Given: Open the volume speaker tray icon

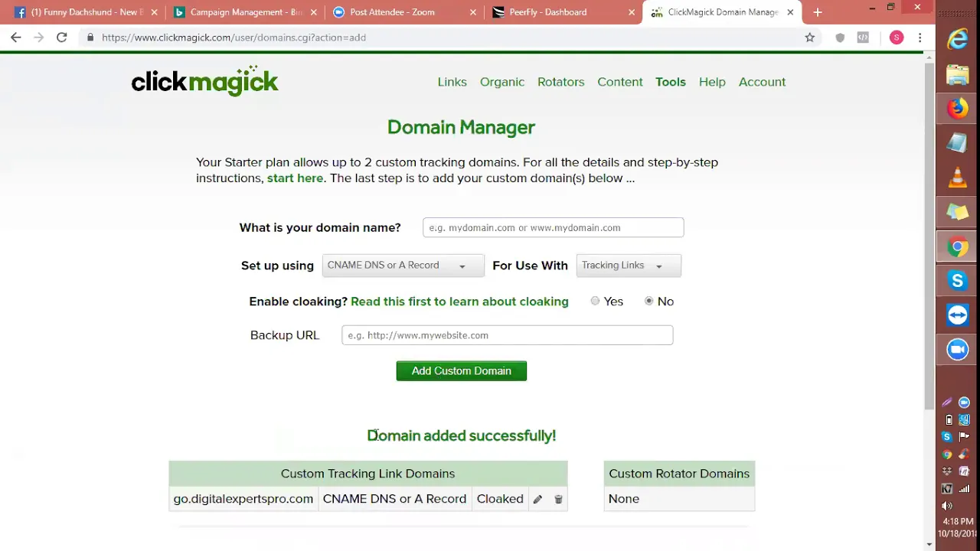Looking at the screenshot, I should point(947,506).
